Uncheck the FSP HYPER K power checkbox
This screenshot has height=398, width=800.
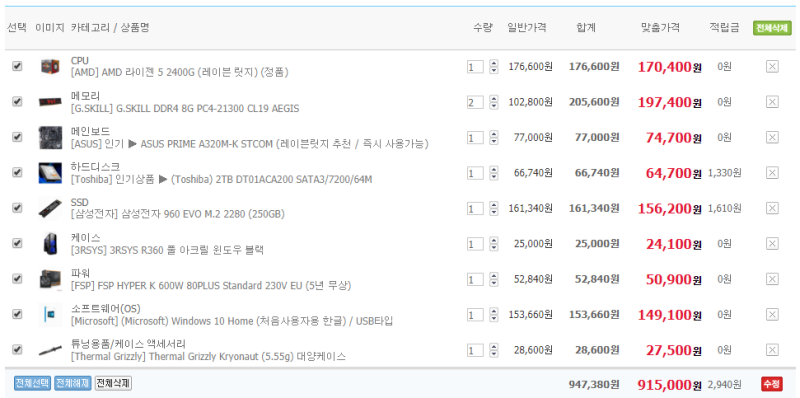pyautogui.click(x=17, y=279)
